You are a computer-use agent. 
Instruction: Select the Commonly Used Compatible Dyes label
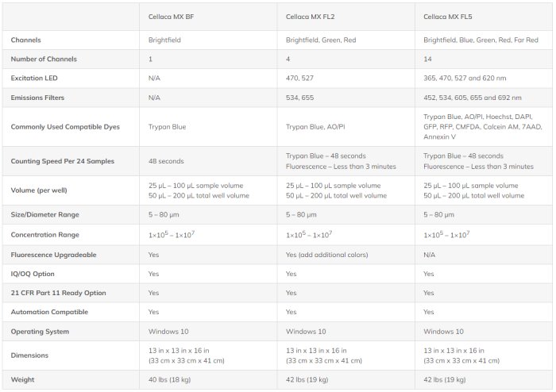(61, 126)
